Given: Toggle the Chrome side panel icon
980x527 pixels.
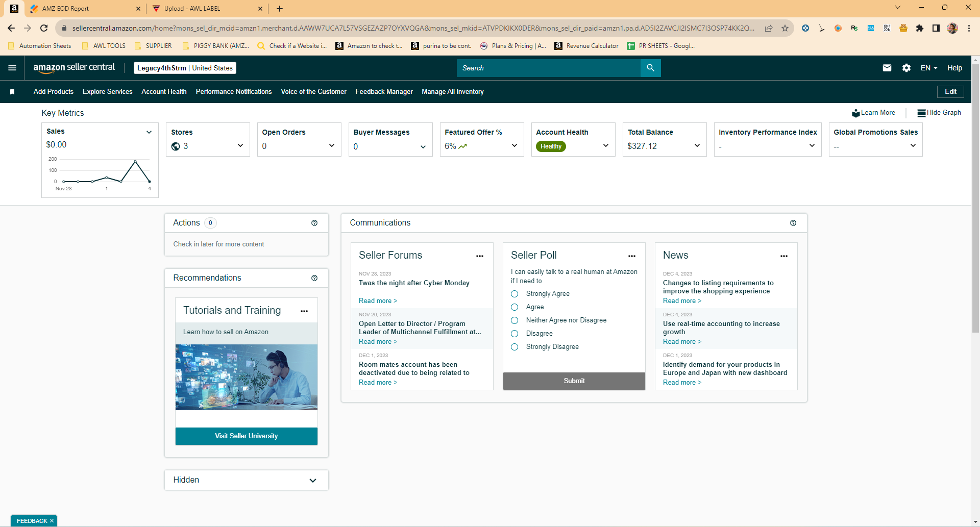Looking at the screenshot, I should pos(936,28).
